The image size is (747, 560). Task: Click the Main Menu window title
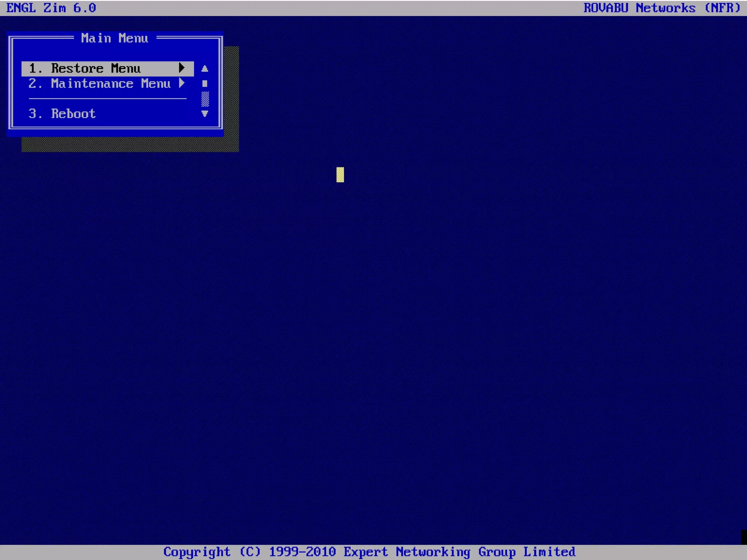(115, 38)
